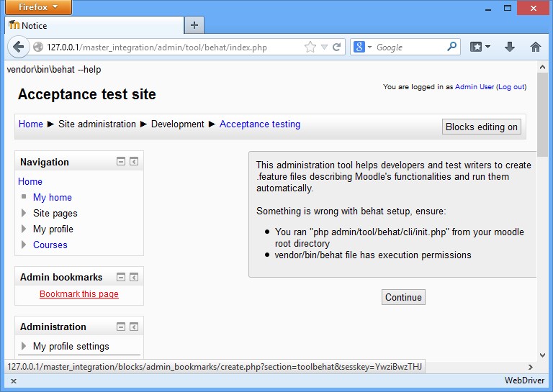Image resolution: width=553 pixels, height=392 pixels.
Task: Open Home link in Navigation block
Action: coord(30,181)
